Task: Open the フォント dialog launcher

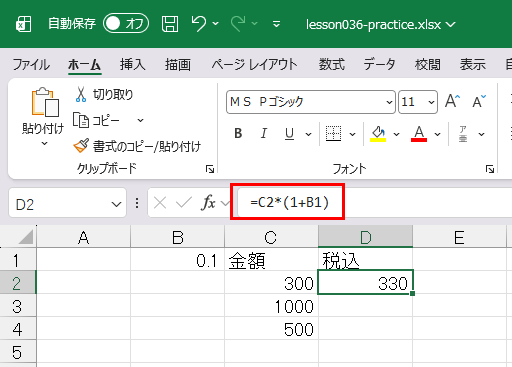Action: [490, 169]
